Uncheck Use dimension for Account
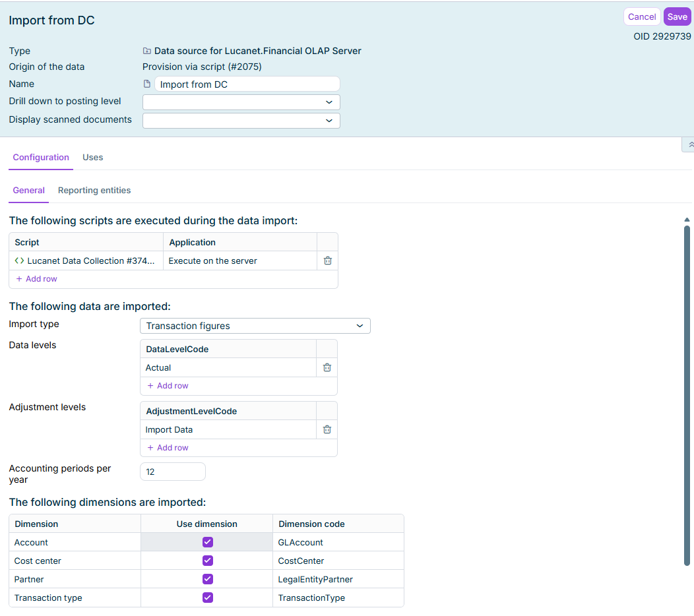This screenshot has height=616, width=694. pos(208,542)
